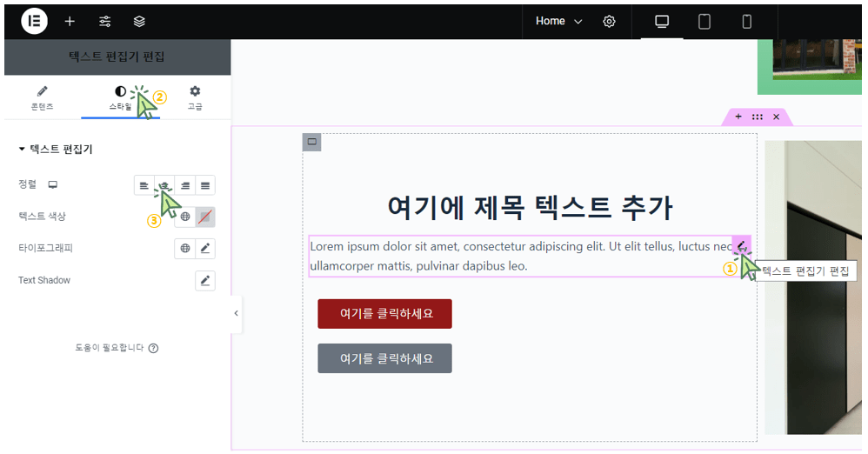The height and width of the screenshot is (454, 868).
Task: Click the 도움이 필요합니다 help link
Action: [x=117, y=348]
